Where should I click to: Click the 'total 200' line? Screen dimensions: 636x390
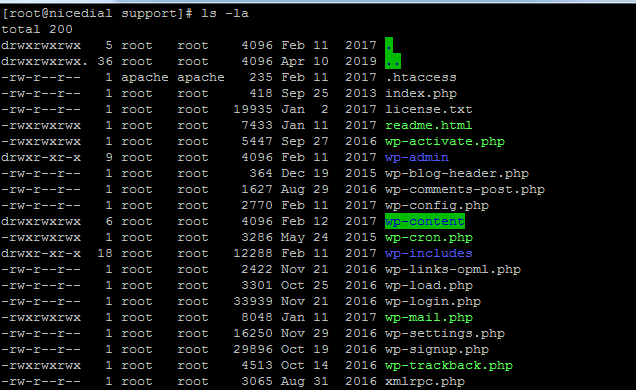click(37, 29)
